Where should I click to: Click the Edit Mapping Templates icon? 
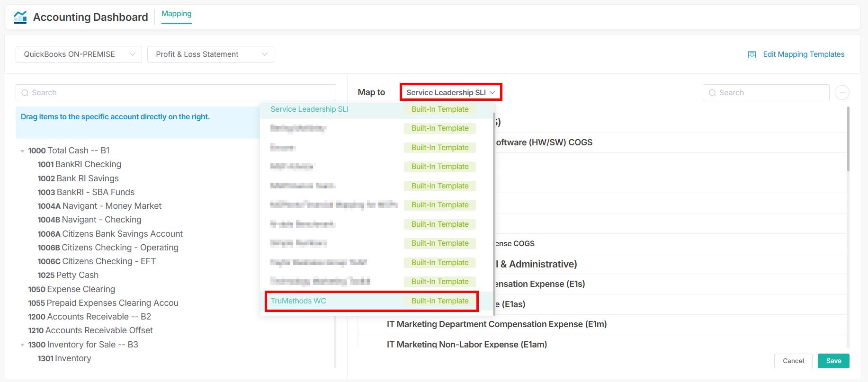point(752,54)
